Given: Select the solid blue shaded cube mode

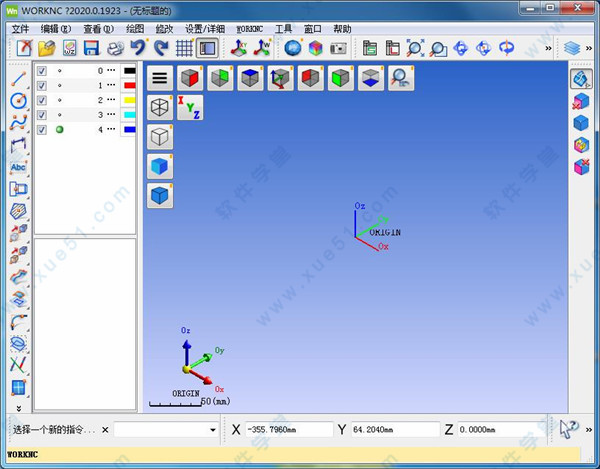Looking at the screenshot, I should point(160,166).
